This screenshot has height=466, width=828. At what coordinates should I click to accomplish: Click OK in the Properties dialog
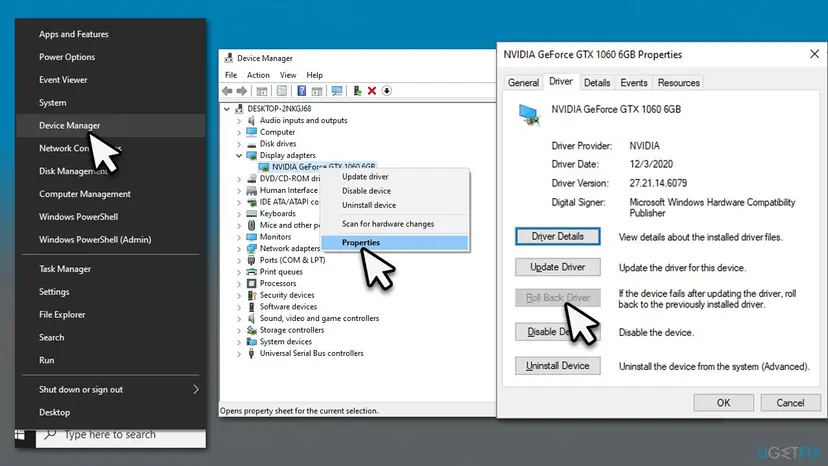723,403
